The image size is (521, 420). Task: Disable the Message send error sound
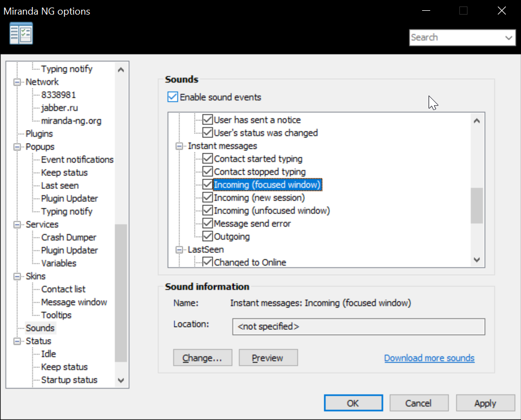[x=208, y=223]
